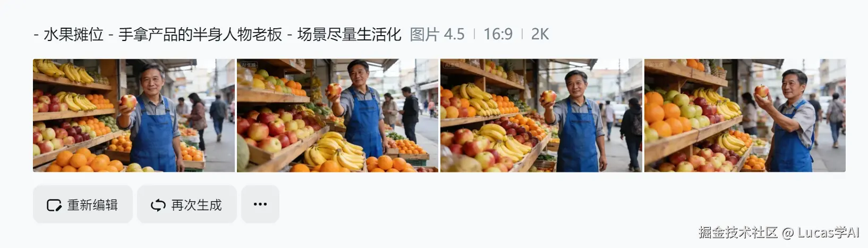Click the AI生成 badge on second image
This screenshot has width=868, height=248.
coord(249,65)
